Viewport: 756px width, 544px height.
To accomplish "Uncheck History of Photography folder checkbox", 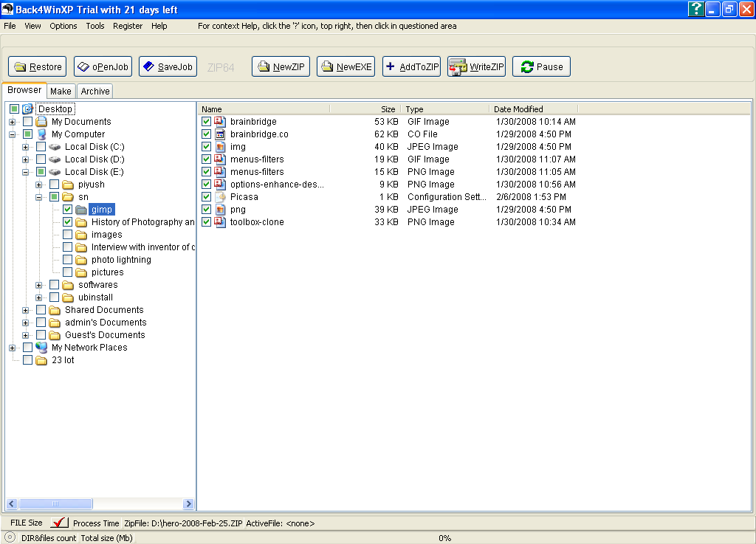I will [x=67, y=221].
